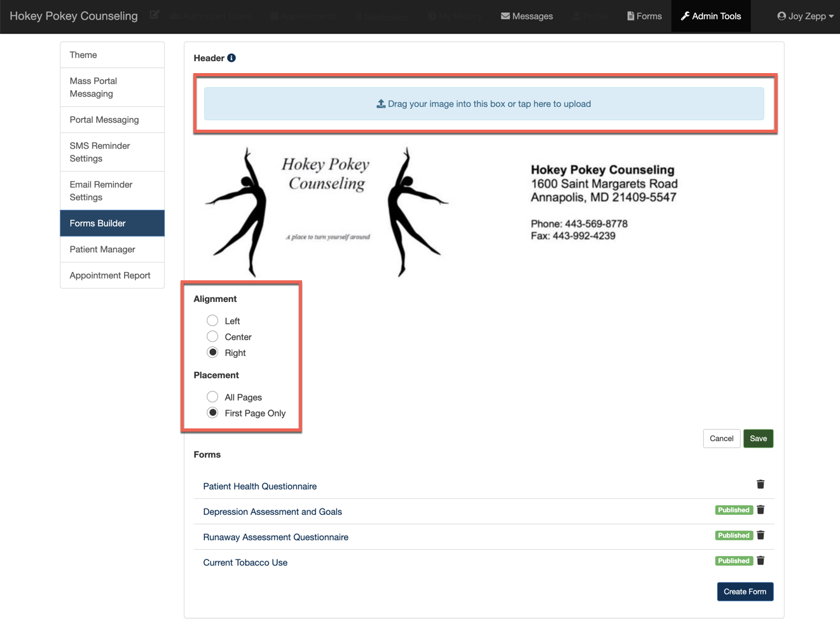Open Messages from the top navigation
840x621 pixels.
[x=527, y=16]
